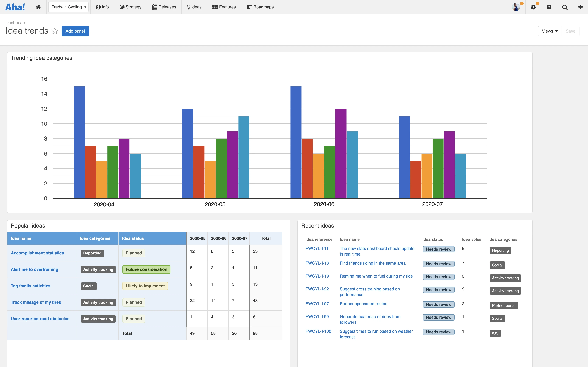This screenshot has height=367, width=588.
Task: Star the Idea trends dashboard
Action: (x=55, y=31)
